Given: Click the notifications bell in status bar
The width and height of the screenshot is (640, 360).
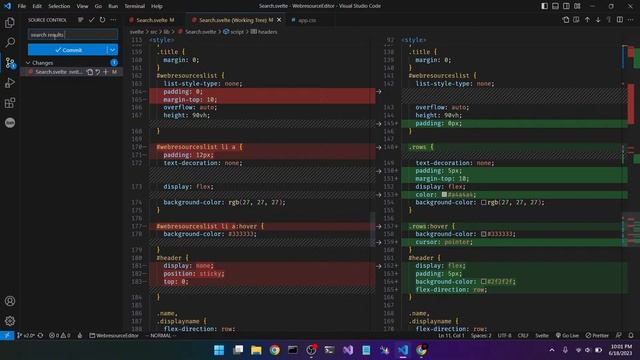Looking at the screenshot, I should tap(631, 336).
